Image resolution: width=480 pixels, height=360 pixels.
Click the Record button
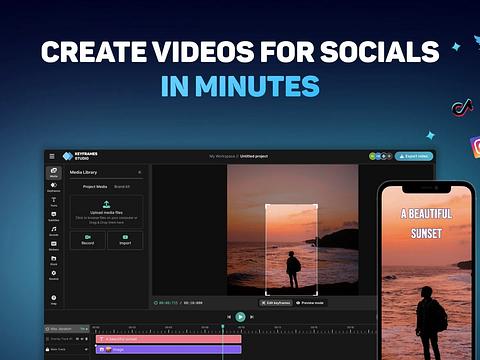(x=88, y=240)
